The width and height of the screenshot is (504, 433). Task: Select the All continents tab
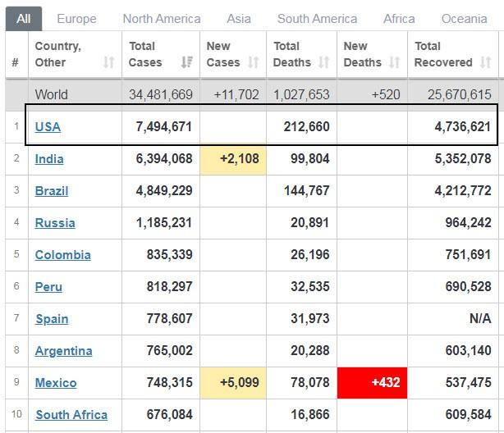coord(23,18)
